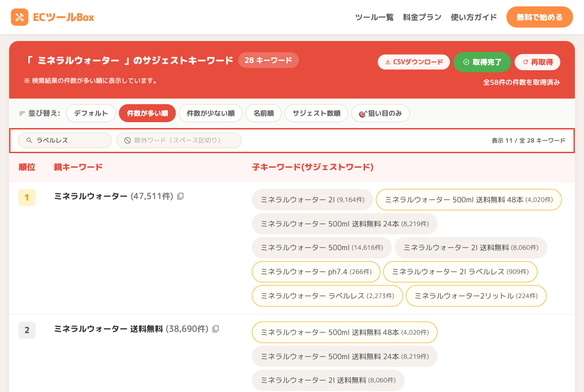Image resolution: width=584 pixels, height=392 pixels.
Task: Go to 料金プラン page
Action: (422, 17)
